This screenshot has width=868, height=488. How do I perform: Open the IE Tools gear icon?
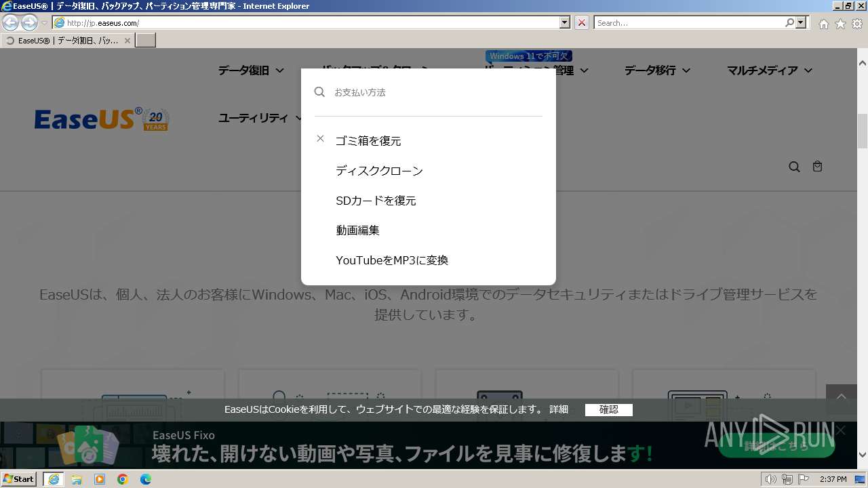click(x=857, y=24)
